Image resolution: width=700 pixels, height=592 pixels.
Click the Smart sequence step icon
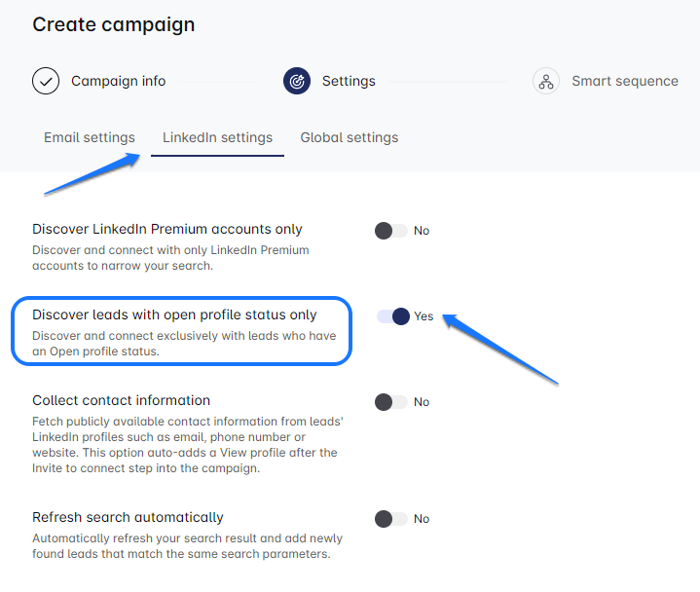click(x=546, y=81)
